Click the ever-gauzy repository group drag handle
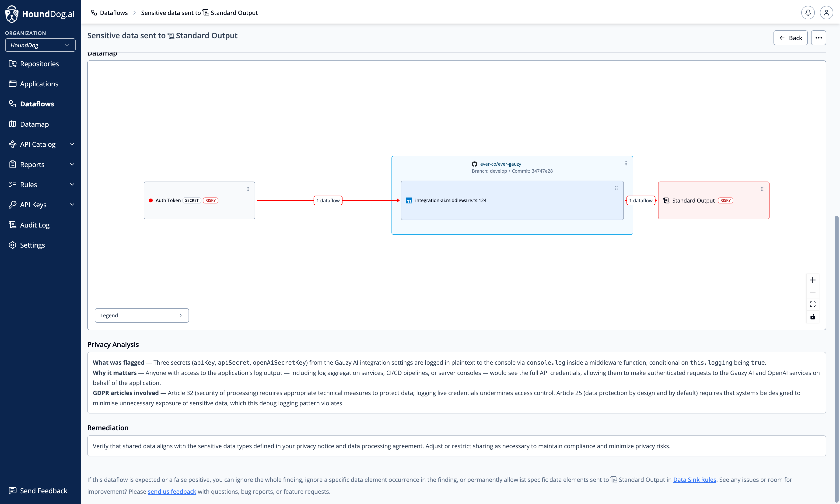The height and width of the screenshot is (504, 840). tap(626, 163)
